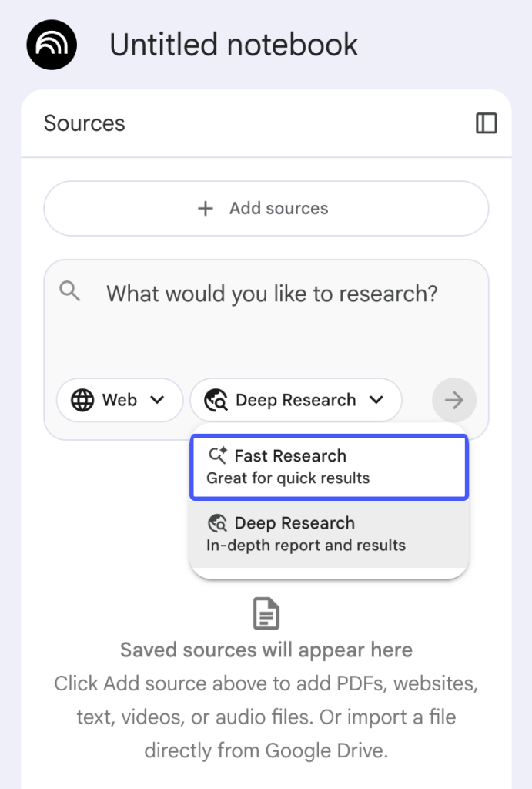Screen dimensions: 532x789
Task: Collapse the Sources panel with the sidebar icon
Action: pos(487,123)
